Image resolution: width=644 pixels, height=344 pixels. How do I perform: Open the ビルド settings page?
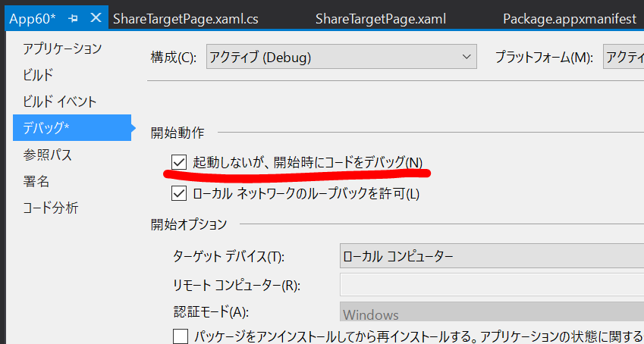38,75
